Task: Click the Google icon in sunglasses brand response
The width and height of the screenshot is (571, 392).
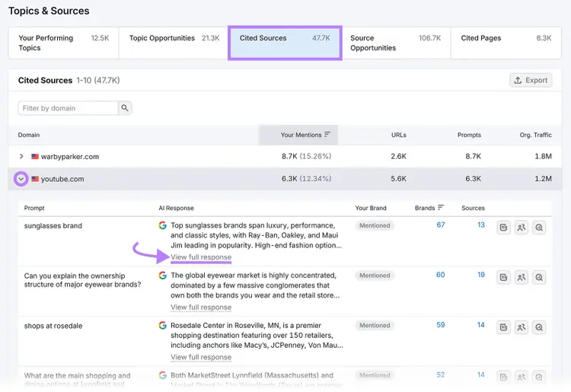Action: pyautogui.click(x=162, y=225)
